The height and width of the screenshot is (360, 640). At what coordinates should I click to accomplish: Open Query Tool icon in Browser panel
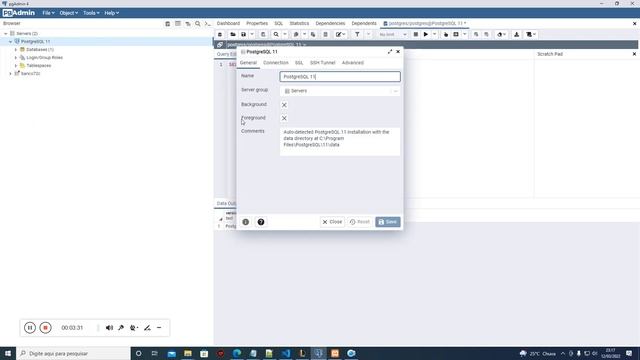(x=168, y=24)
